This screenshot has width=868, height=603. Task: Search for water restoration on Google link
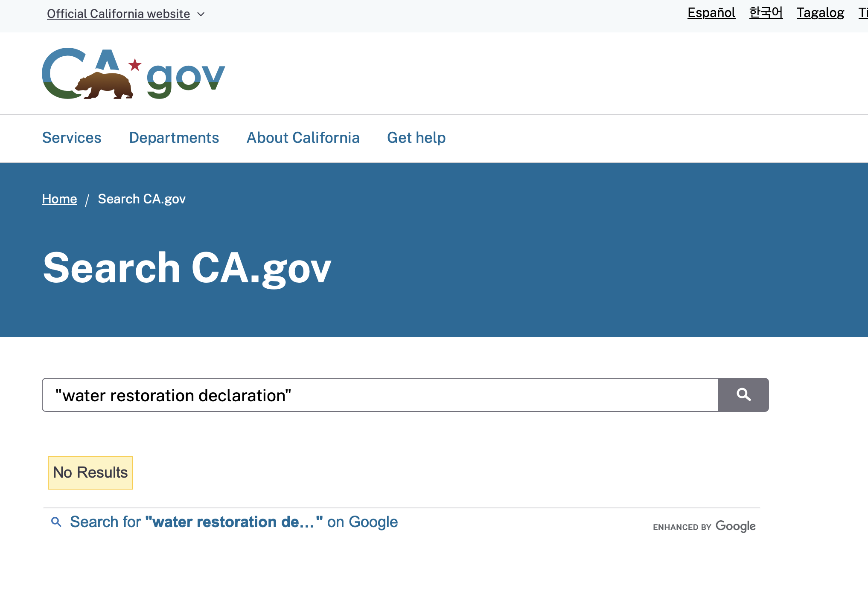tap(234, 522)
